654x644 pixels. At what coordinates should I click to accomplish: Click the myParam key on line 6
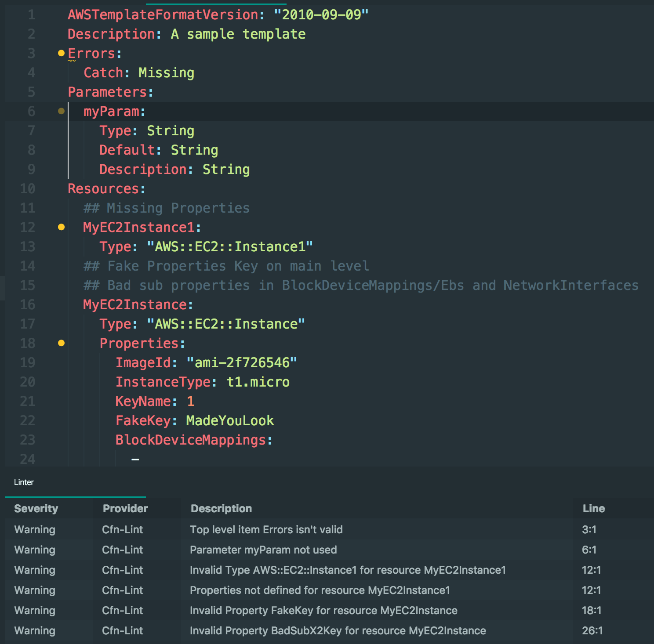pos(111,111)
